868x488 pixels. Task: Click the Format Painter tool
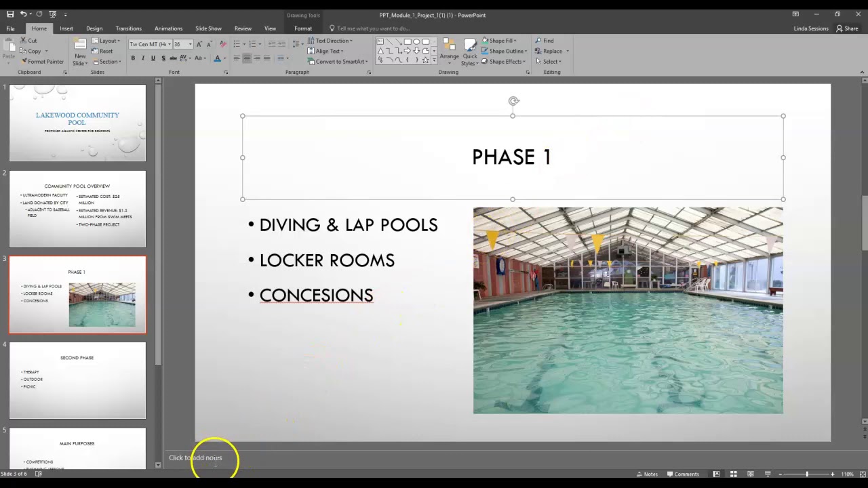click(x=42, y=62)
